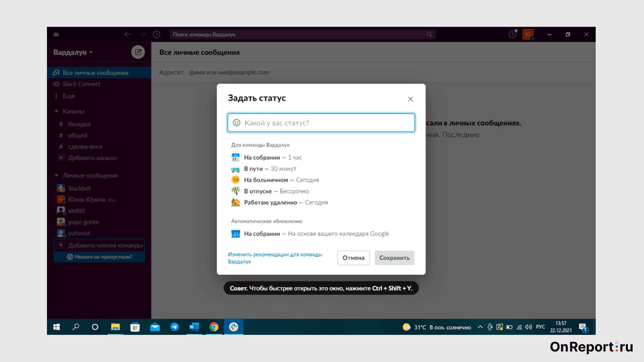Open Все личные сообщения in sidebar

(x=99, y=73)
